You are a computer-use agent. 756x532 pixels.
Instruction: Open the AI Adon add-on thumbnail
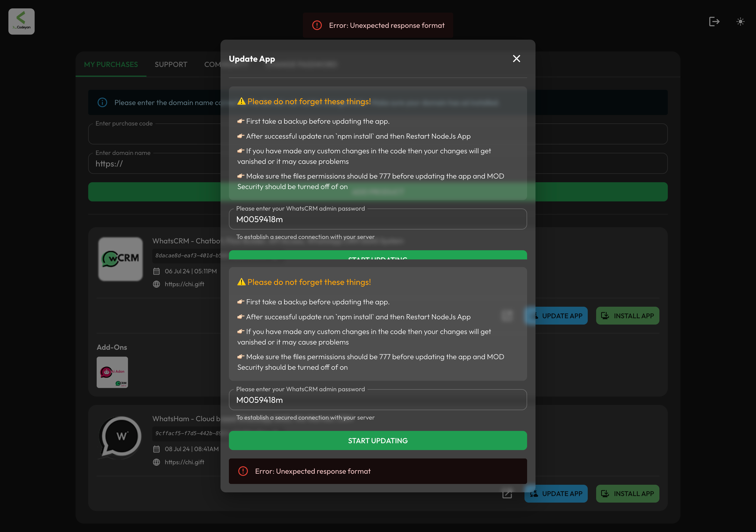[x=112, y=372]
